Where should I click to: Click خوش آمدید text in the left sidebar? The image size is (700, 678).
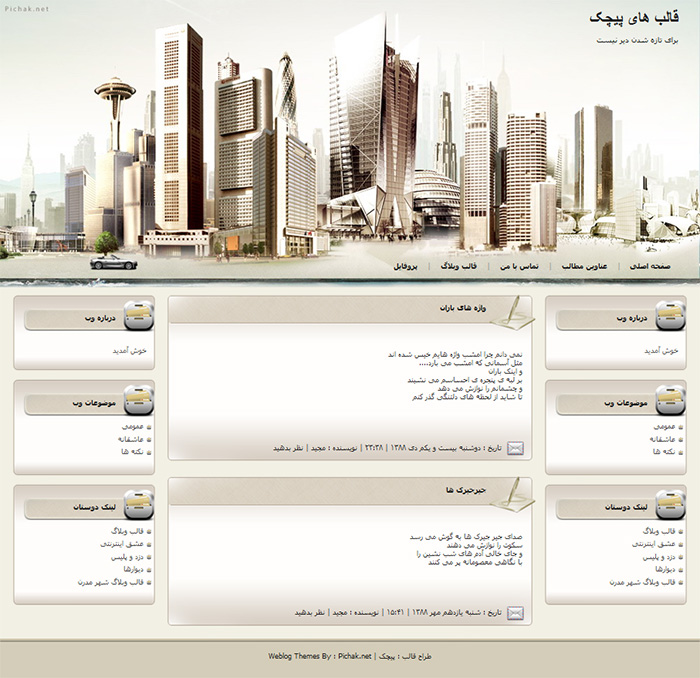129,351
